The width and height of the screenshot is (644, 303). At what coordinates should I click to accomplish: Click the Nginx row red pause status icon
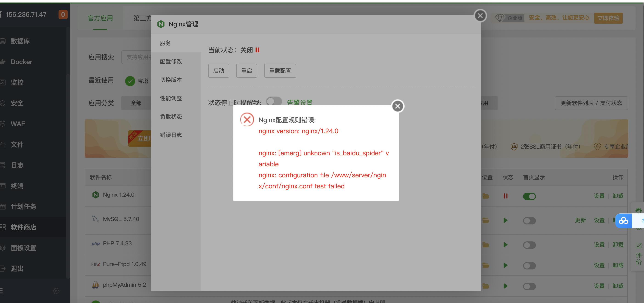coord(505,196)
